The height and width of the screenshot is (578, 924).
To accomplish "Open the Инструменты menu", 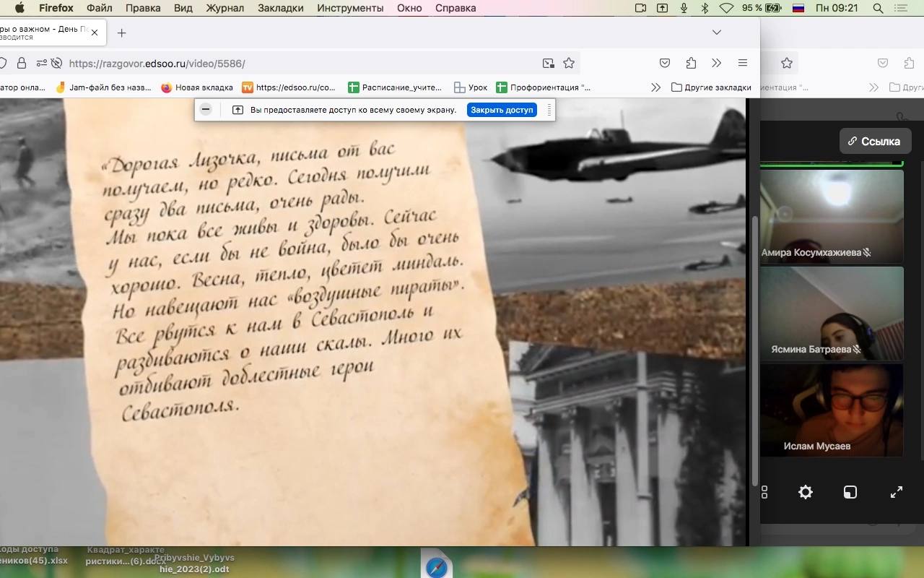I will click(x=350, y=8).
